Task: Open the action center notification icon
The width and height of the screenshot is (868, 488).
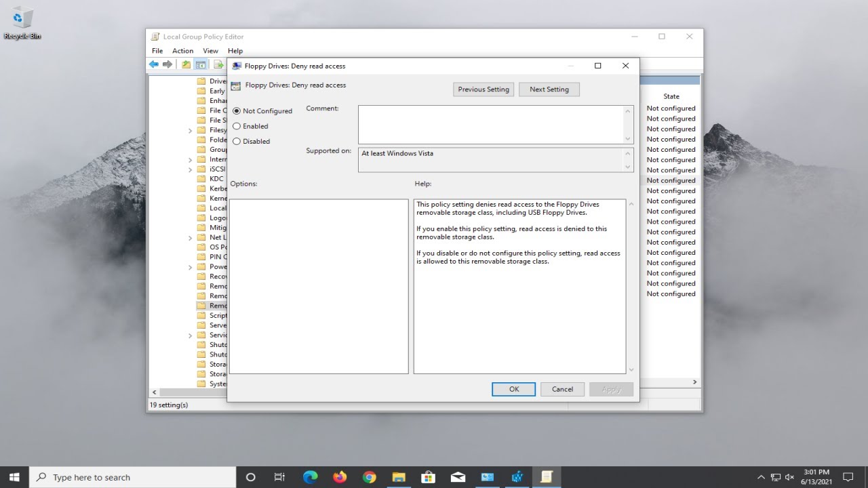Action: [848, 477]
